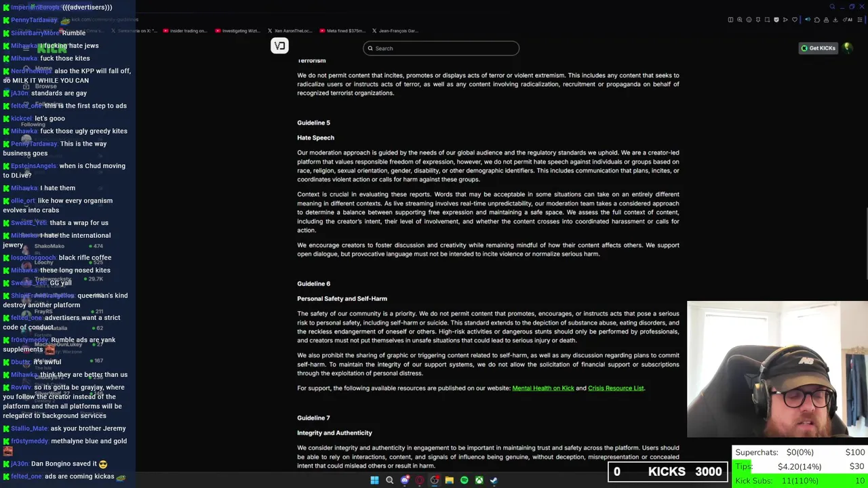Click the pin icon in browser toolbar
868x488 pixels.
tap(758, 20)
